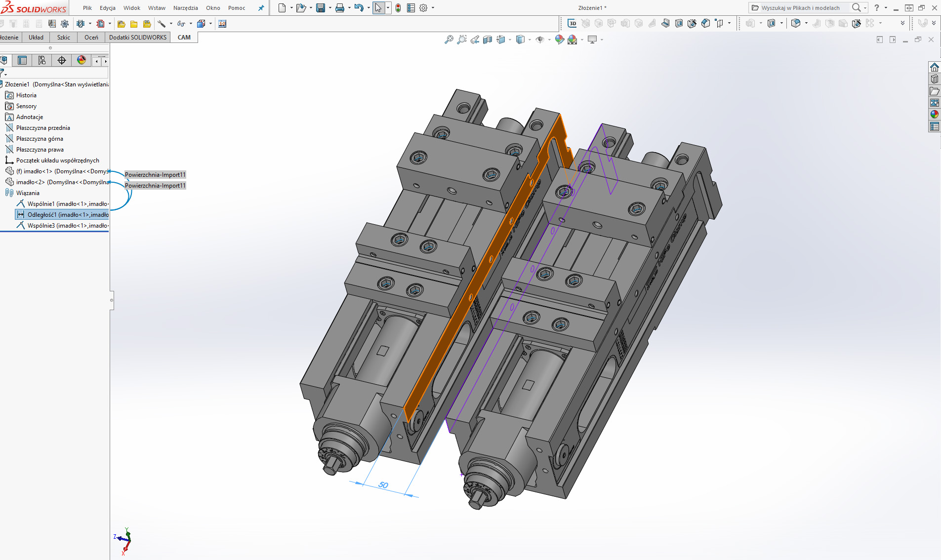Image resolution: width=941 pixels, height=560 pixels.
Task: Switch to the Szkic tab
Action: (64, 38)
